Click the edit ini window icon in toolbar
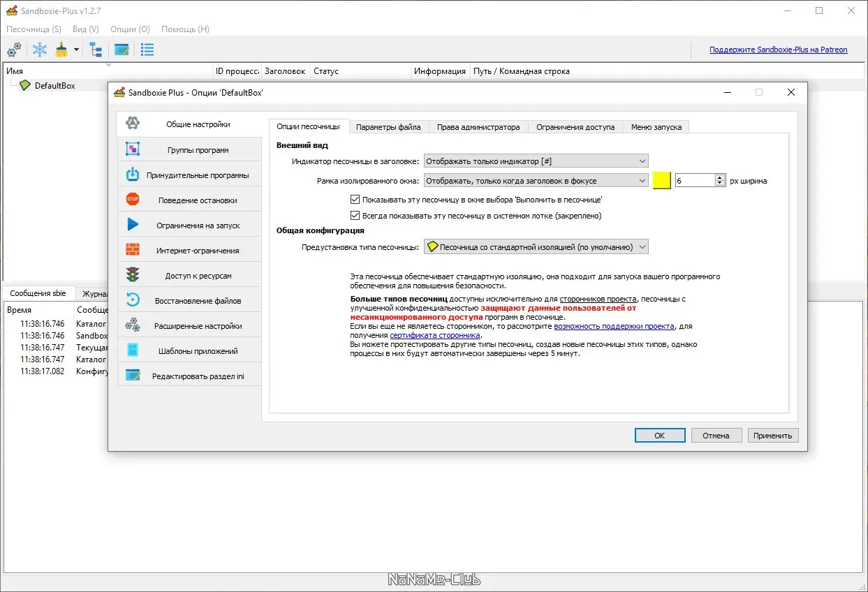This screenshot has width=868, height=592. (122, 50)
